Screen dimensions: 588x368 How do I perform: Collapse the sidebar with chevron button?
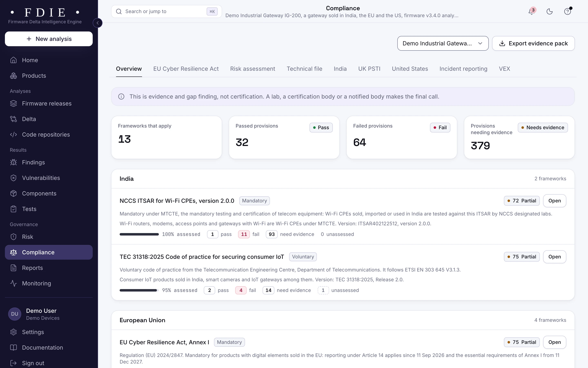[97, 23]
